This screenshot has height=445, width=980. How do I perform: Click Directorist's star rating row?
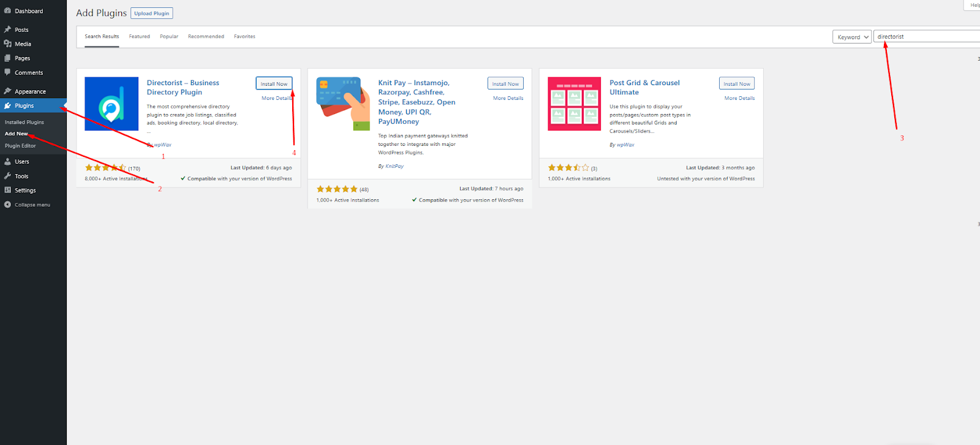click(113, 168)
